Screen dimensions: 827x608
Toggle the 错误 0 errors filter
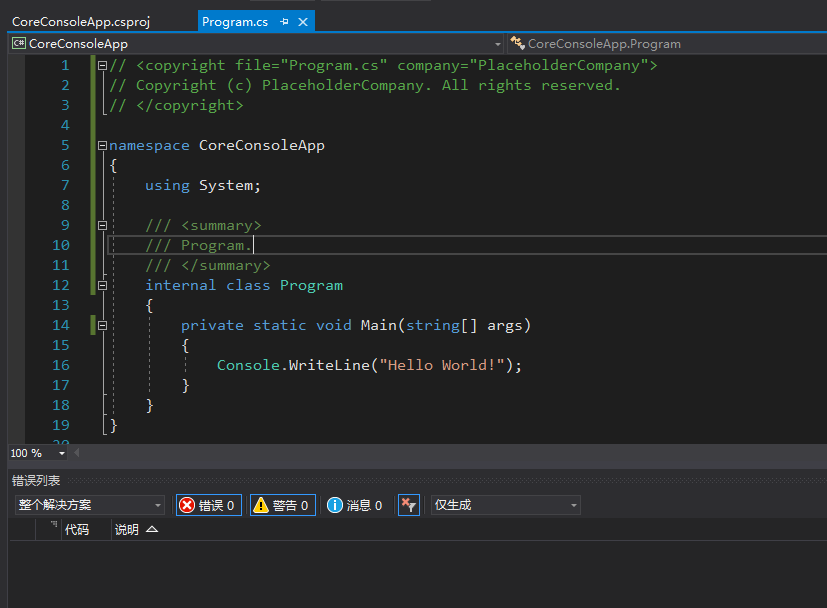pos(209,505)
